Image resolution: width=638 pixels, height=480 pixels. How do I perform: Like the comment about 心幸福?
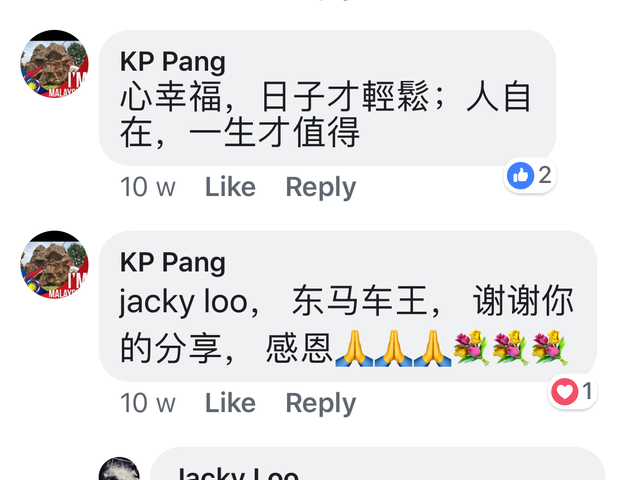tap(230, 187)
